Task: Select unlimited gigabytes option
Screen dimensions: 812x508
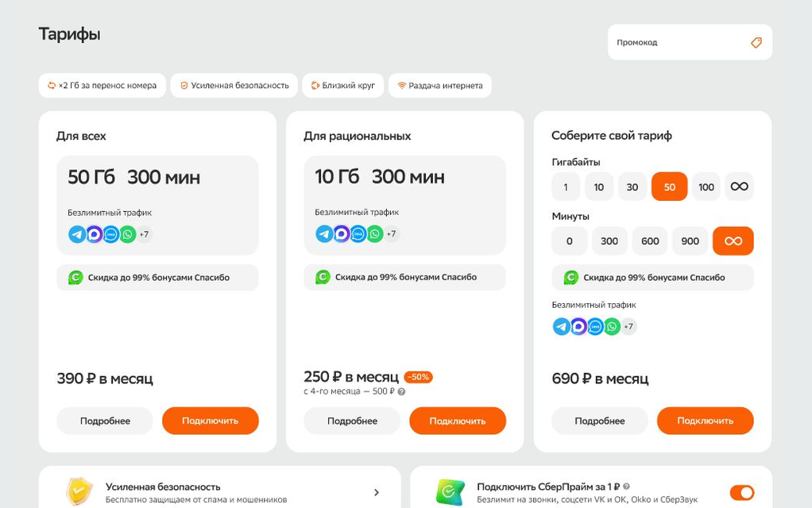Action: pyautogui.click(x=740, y=187)
